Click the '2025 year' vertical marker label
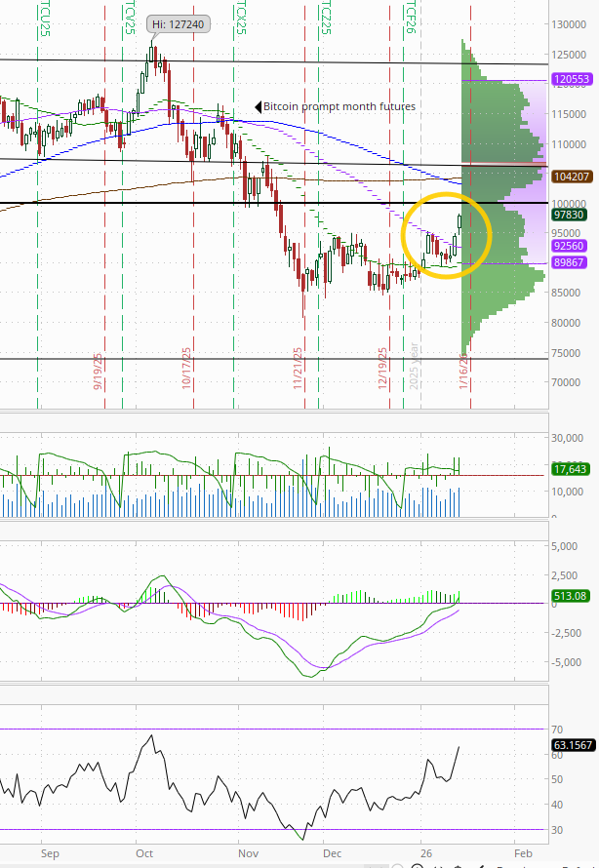 tap(414, 366)
